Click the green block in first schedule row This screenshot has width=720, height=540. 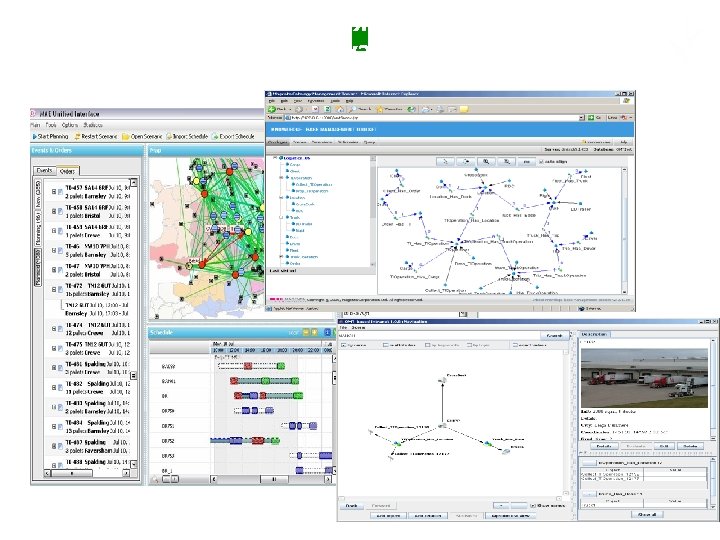click(x=281, y=366)
